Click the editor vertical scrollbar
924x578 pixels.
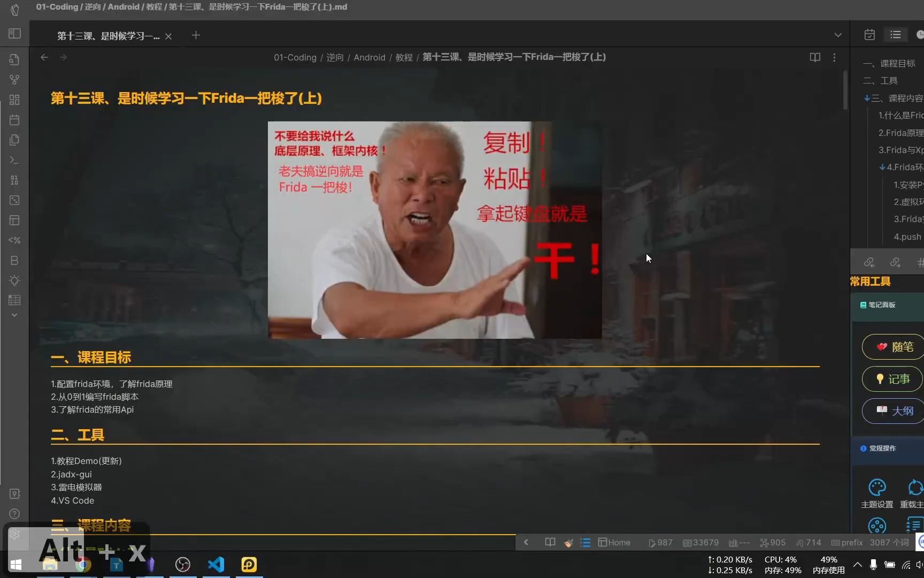(x=845, y=90)
